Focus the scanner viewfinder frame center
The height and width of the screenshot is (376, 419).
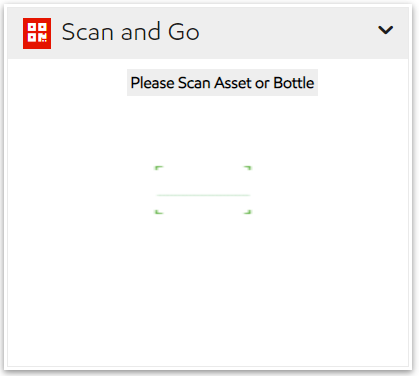203,190
